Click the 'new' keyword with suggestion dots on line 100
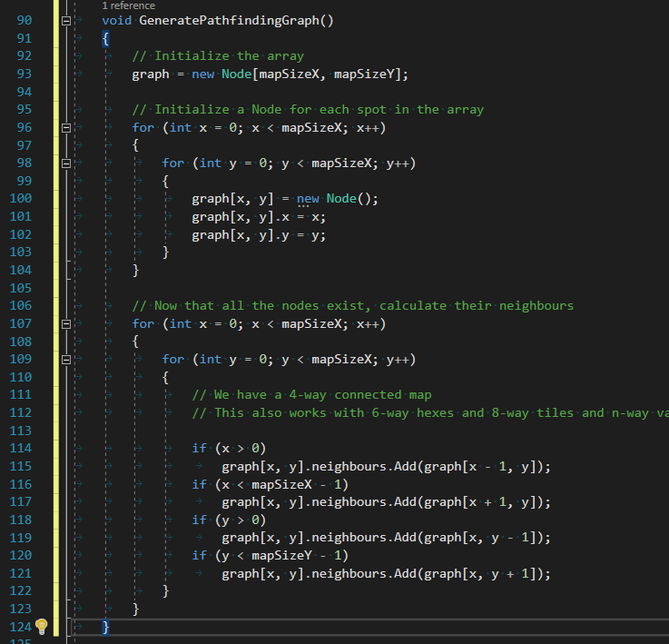 tap(308, 199)
